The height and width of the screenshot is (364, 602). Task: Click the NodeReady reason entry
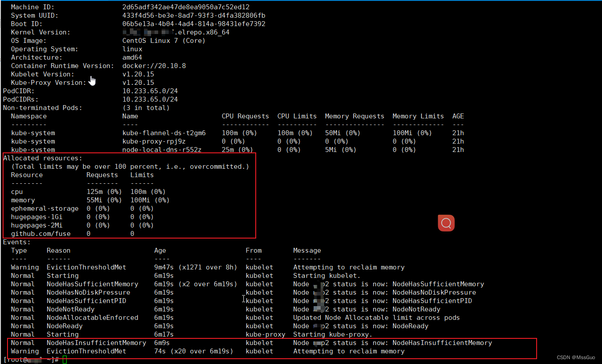pyautogui.click(x=64, y=326)
